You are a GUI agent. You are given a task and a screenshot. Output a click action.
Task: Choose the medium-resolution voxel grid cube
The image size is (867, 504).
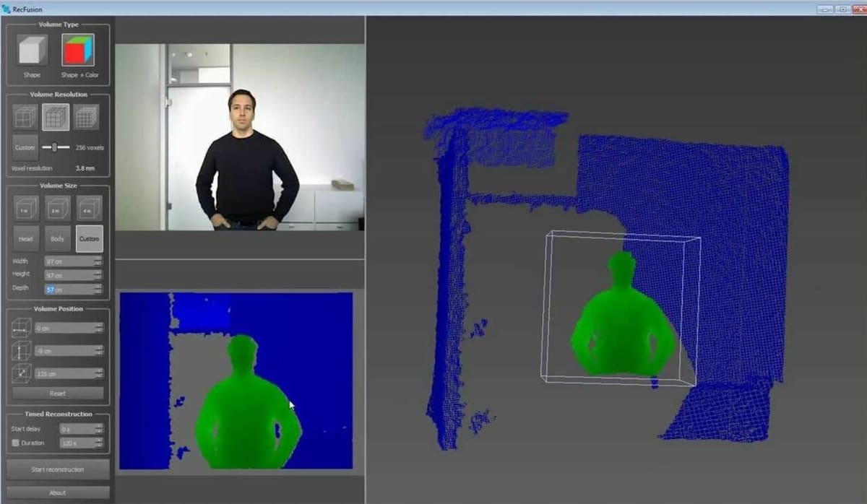(56, 117)
